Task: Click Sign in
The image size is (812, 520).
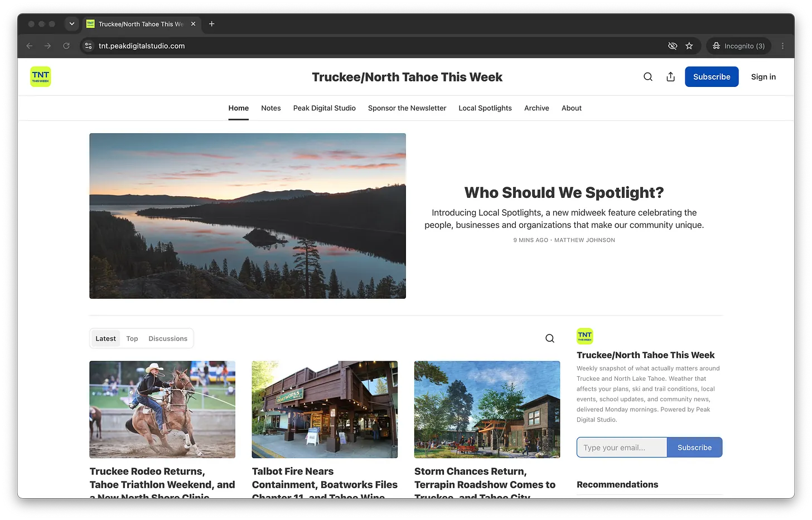Action: [763, 77]
